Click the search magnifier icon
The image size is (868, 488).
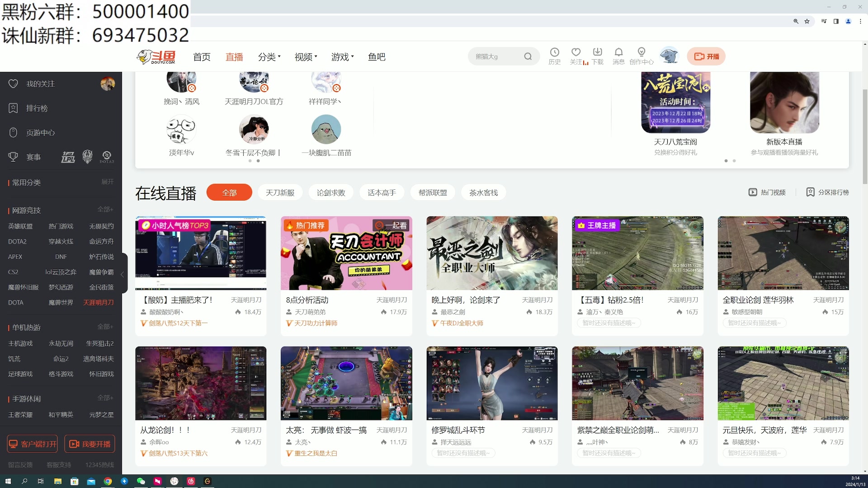click(528, 56)
